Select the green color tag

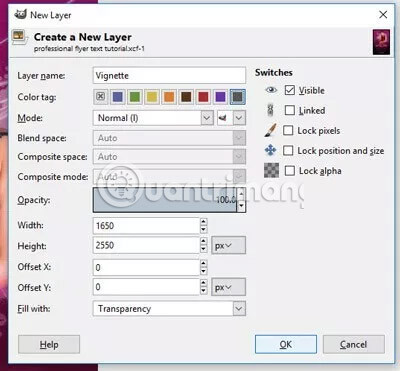[x=135, y=97]
